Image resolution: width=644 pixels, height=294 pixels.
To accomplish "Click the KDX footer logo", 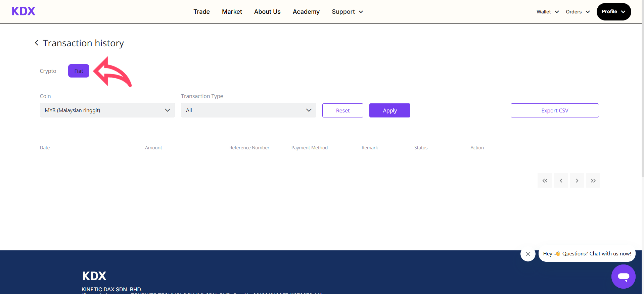I will pos(94,276).
